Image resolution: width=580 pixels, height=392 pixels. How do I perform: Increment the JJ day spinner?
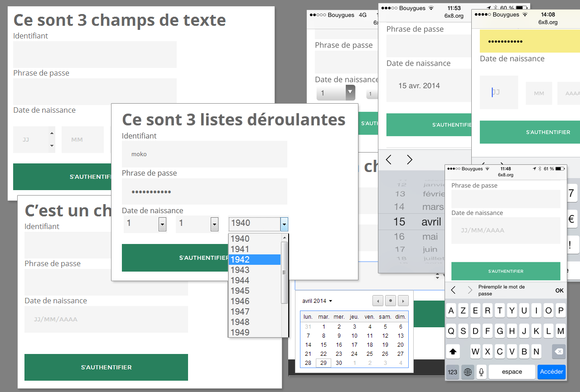pyautogui.click(x=52, y=133)
